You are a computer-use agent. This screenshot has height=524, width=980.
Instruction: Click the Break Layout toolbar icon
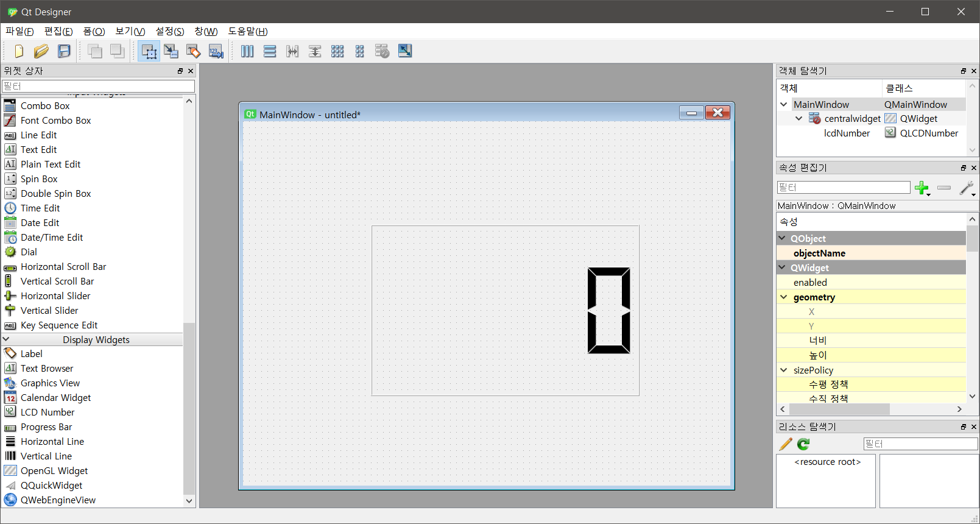pyautogui.click(x=382, y=51)
